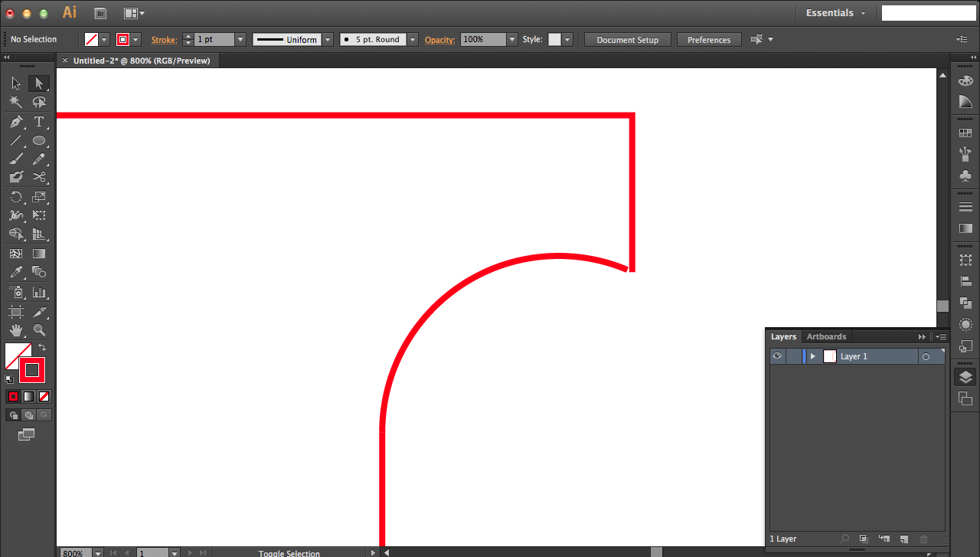Open the Fill swatch dropdown in control bar

[x=104, y=40]
